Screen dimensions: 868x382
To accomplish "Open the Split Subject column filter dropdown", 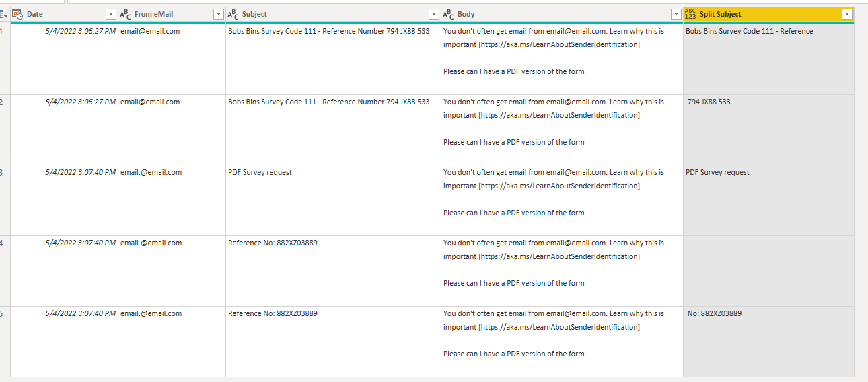I will click(847, 14).
